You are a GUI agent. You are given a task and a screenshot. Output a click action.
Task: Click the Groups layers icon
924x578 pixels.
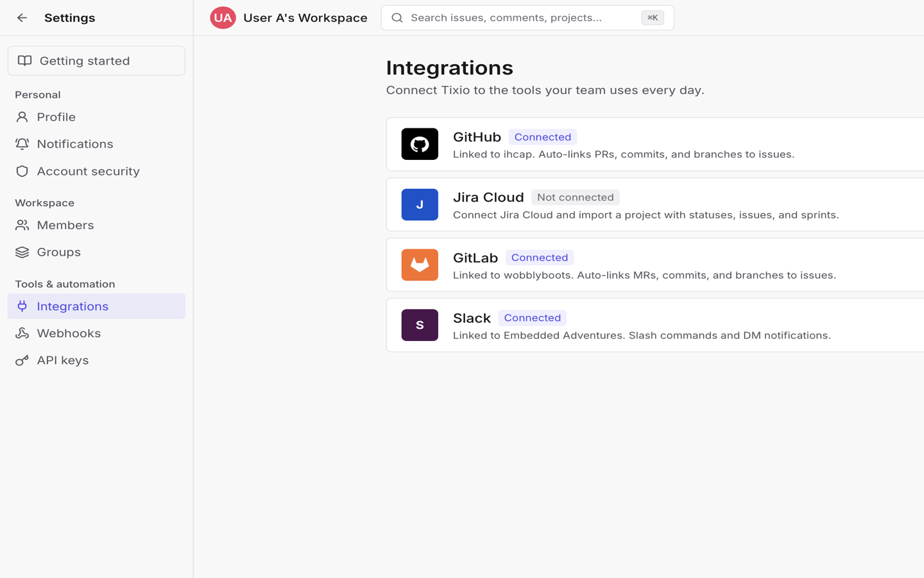[22, 252]
